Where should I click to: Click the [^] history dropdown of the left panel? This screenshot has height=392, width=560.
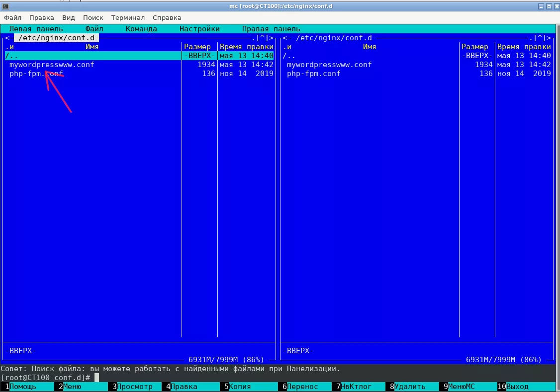(263, 38)
